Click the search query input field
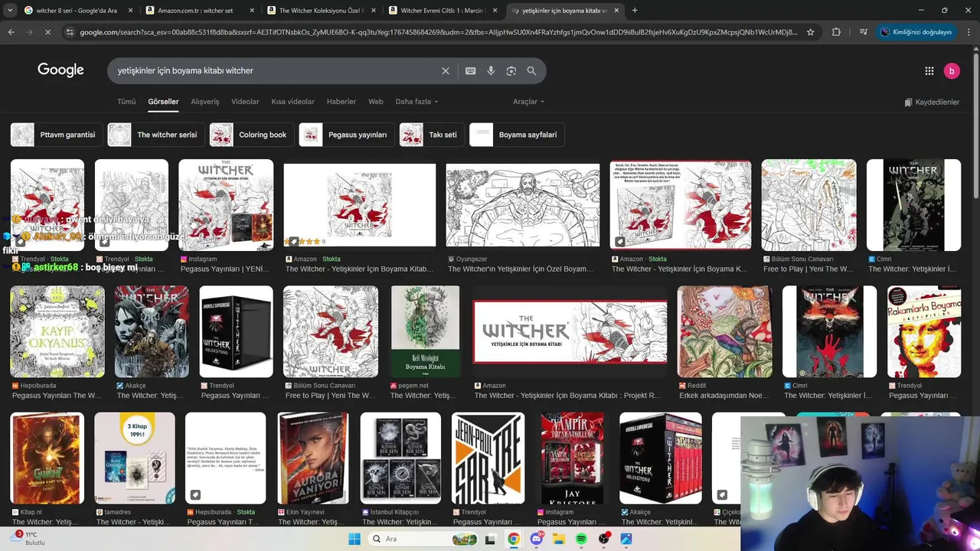The image size is (980, 551). (x=276, y=70)
